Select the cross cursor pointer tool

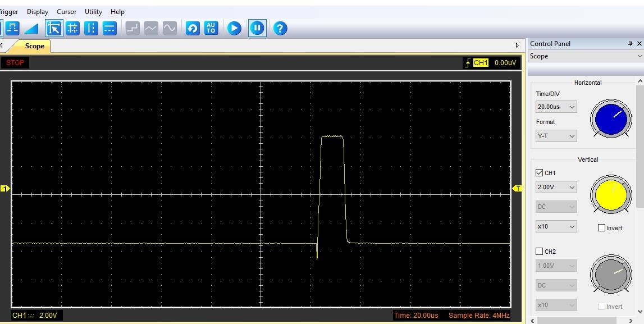pyautogui.click(x=54, y=28)
